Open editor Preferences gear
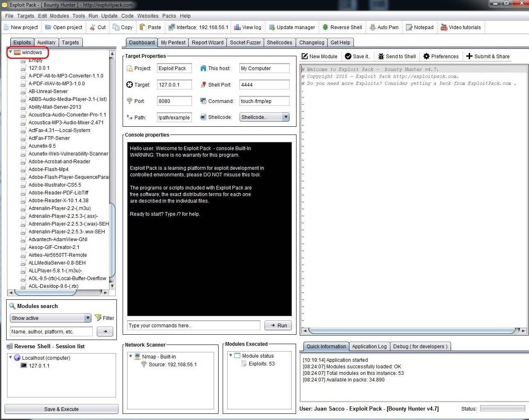 [426, 57]
